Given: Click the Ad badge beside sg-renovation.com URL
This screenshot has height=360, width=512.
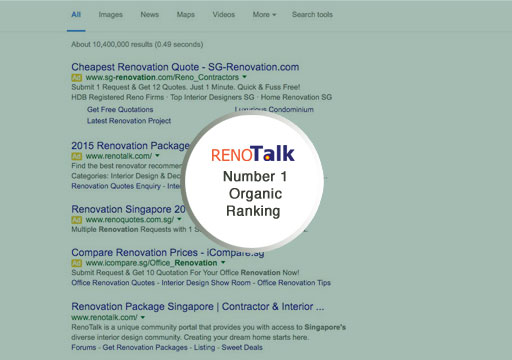Looking at the screenshot, I should (x=76, y=78).
